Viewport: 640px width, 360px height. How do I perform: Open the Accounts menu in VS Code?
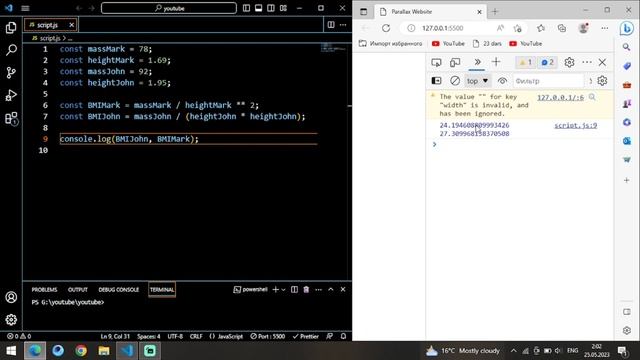(x=11, y=297)
